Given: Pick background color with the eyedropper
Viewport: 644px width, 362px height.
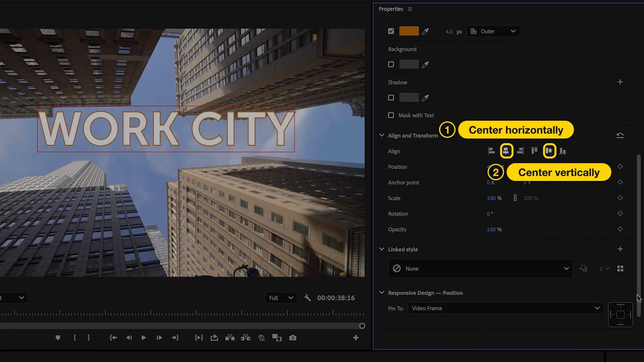Looking at the screenshot, I should tap(425, 64).
